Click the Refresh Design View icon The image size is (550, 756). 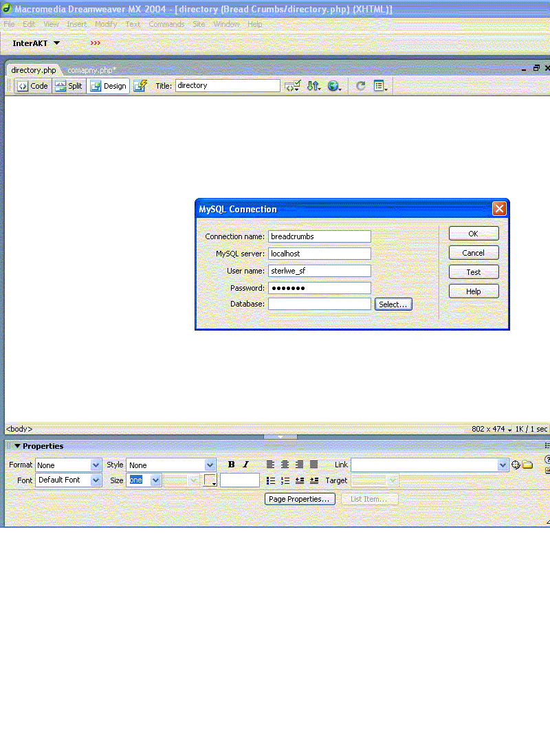pyautogui.click(x=360, y=86)
